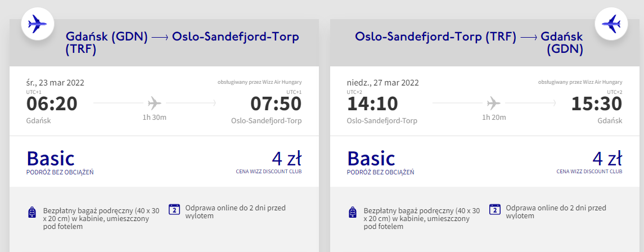Click the 15:30 arrival time
644x252 pixels.
point(597,104)
